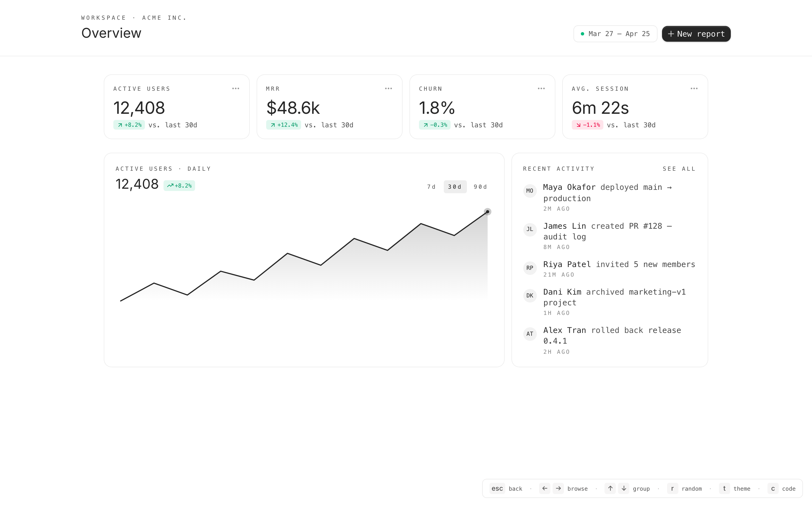
Task: Open the Churn card ellipsis menu
Action: pos(541,88)
